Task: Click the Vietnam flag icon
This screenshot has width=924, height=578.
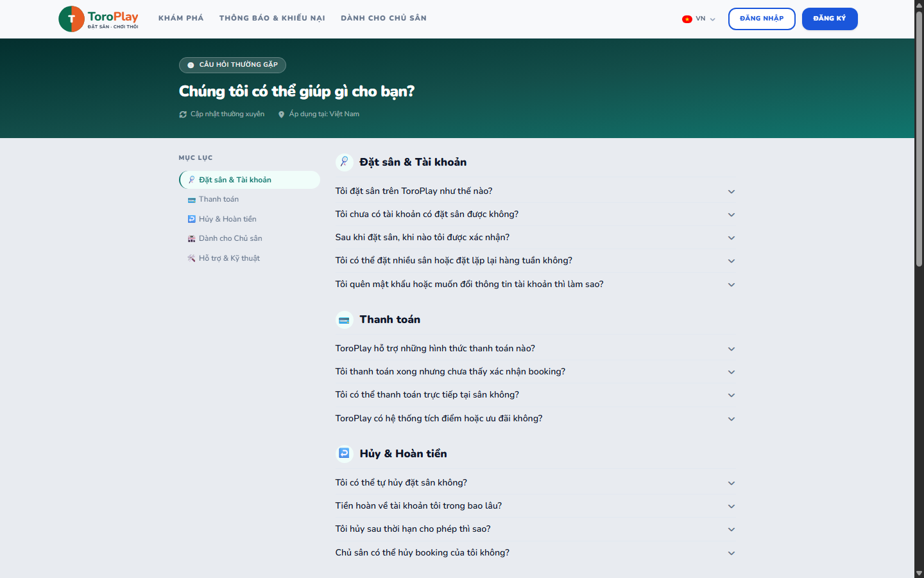Action: [x=687, y=19]
